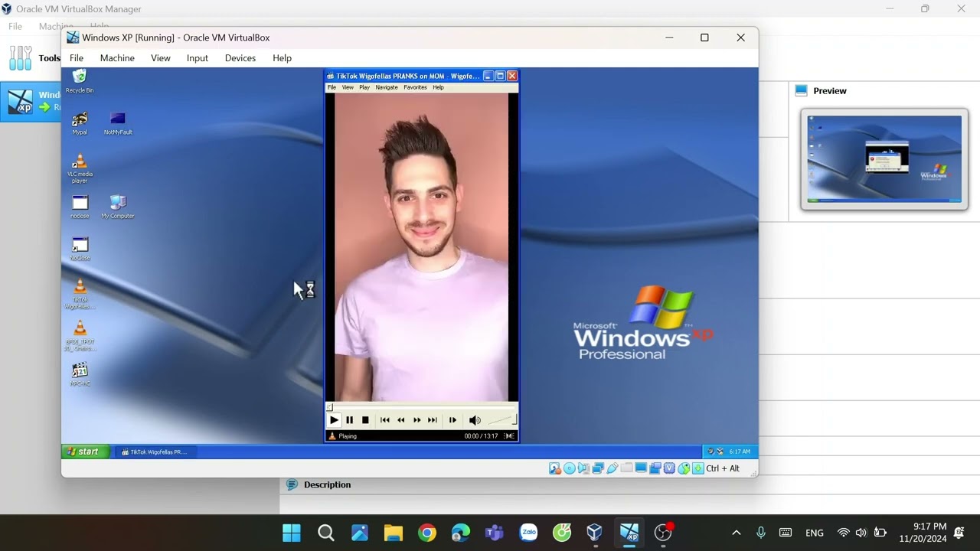Screen dimensions: 980x551
Task: Click the seek bar handle in the player
Action: (x=330, y=407)
